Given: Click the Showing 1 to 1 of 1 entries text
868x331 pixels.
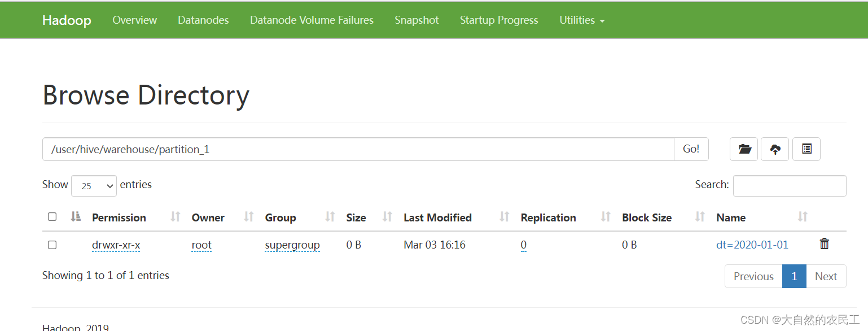Looking at the screenshot, I should 106,275.
